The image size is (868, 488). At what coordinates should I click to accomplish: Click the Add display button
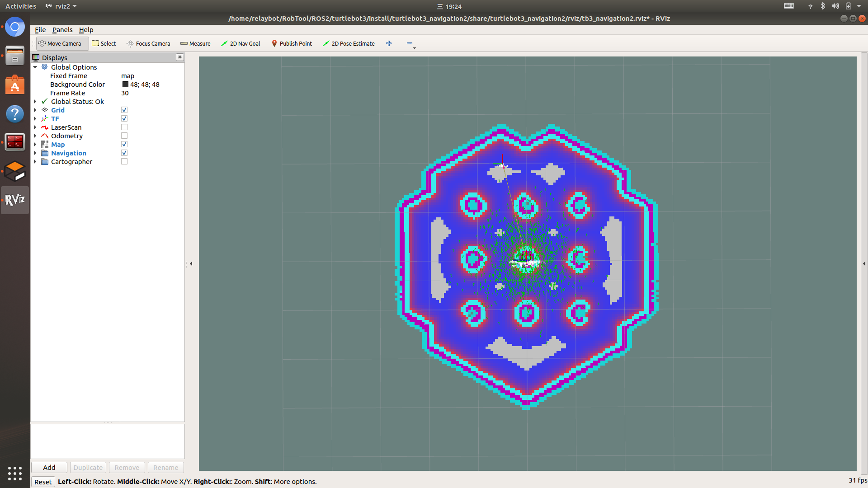coord(49,467)
